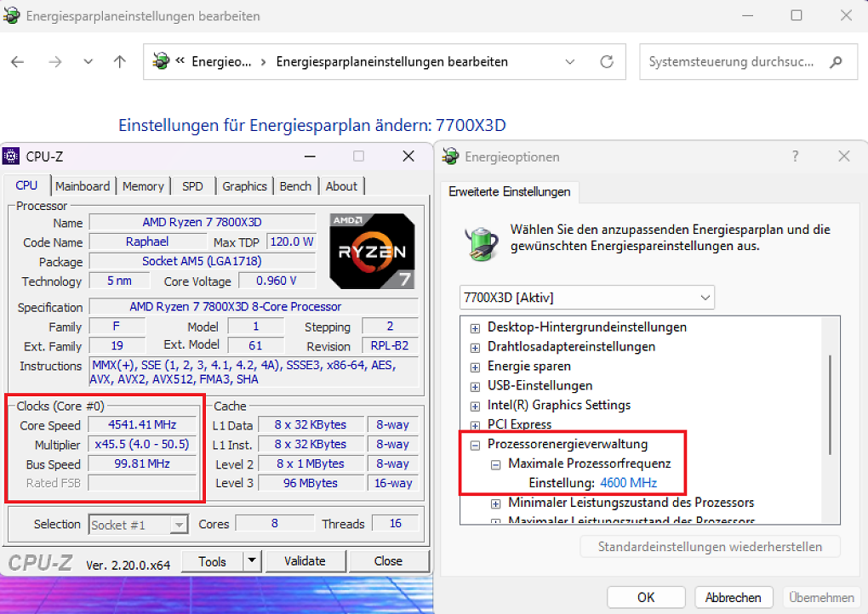This screenshot has width=868, height=614.
Task: Close the Energieoptionen dialog
Action: 844,156
